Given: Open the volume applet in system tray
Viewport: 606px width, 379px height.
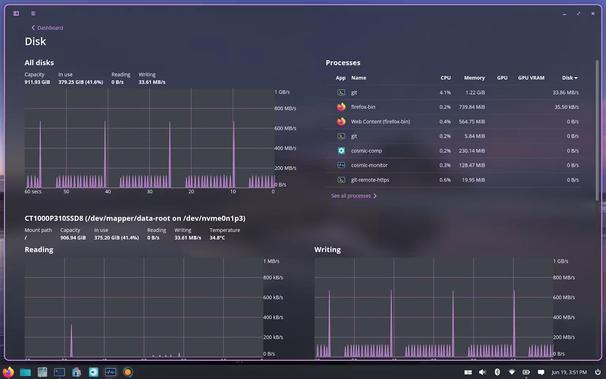Looking at the screenshot, I should [x=482, y=372].
